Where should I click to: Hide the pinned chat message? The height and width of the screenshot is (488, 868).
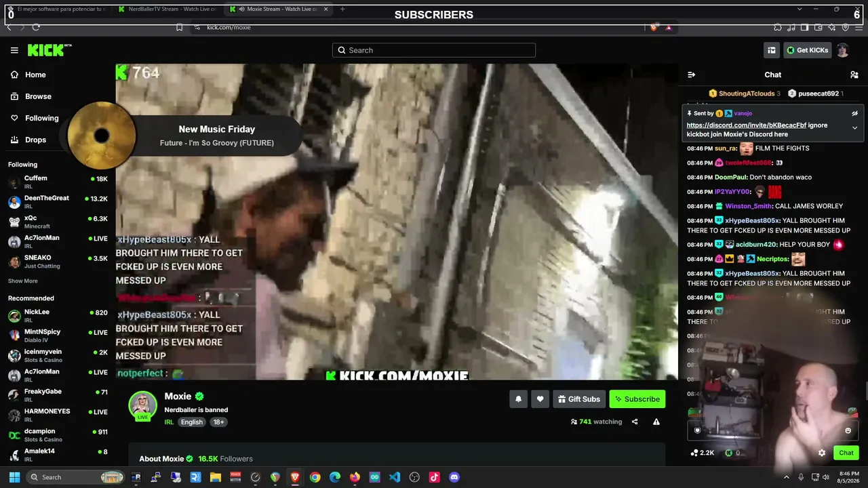tap(854, 114)
